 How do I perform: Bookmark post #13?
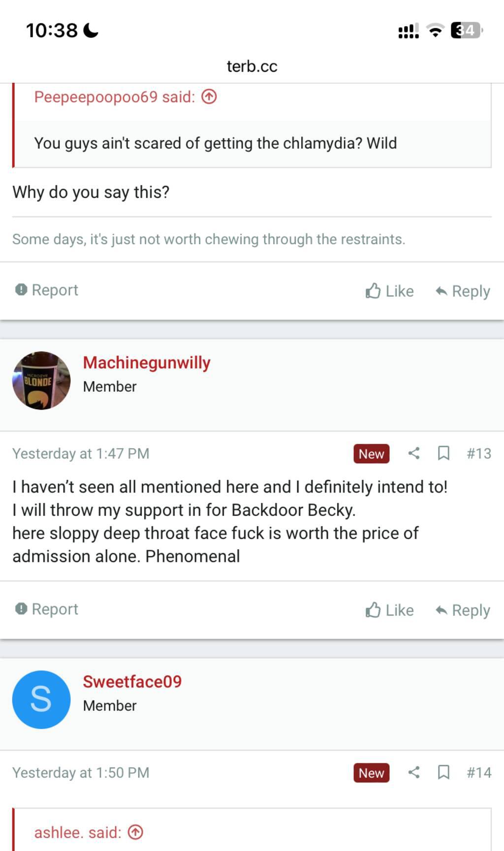point(443,453)
